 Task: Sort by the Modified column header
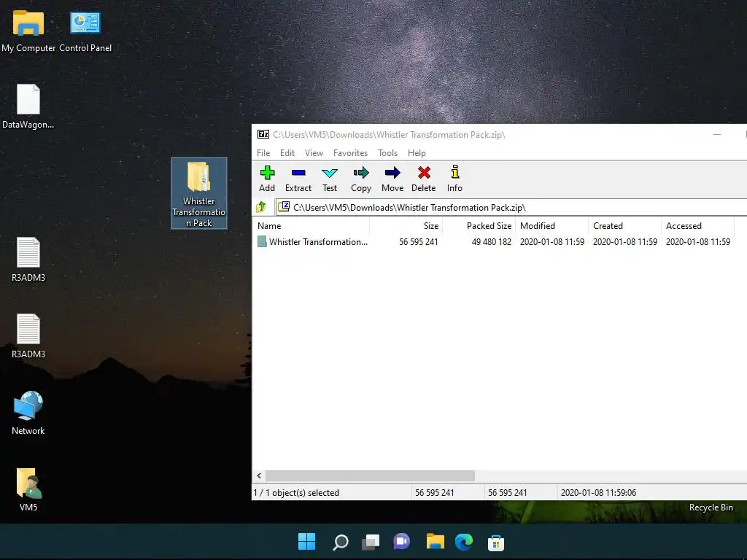click(x=552, y=226)
